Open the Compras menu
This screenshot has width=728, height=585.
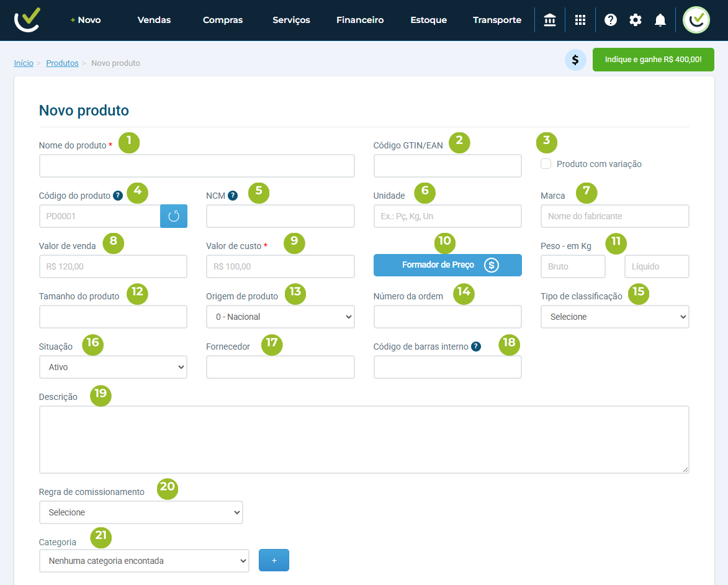pyautogui.click(x=223, y=20)
